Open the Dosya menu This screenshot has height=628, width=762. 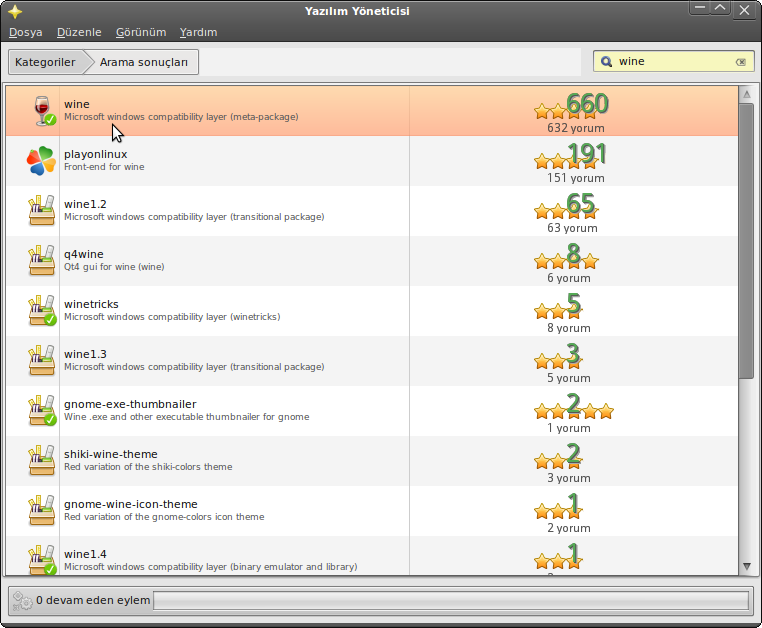[x=25, y=32]
